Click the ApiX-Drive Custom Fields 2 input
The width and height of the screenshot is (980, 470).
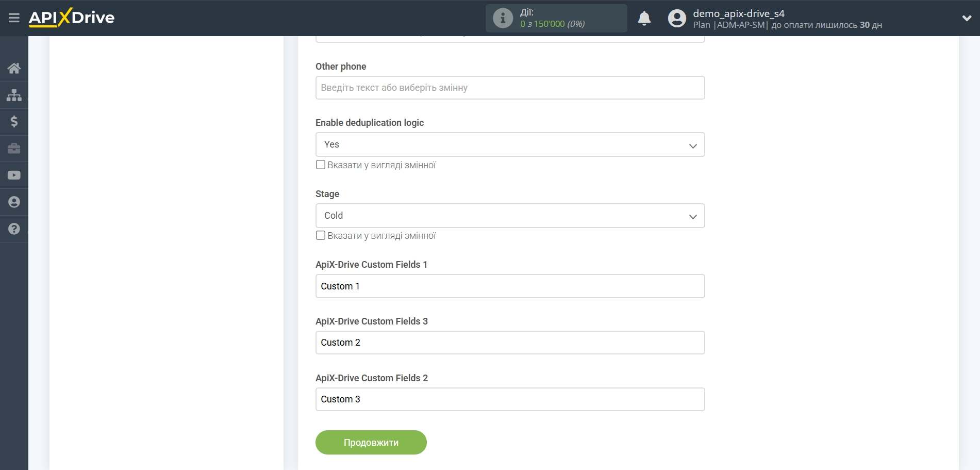coord(509,399)
